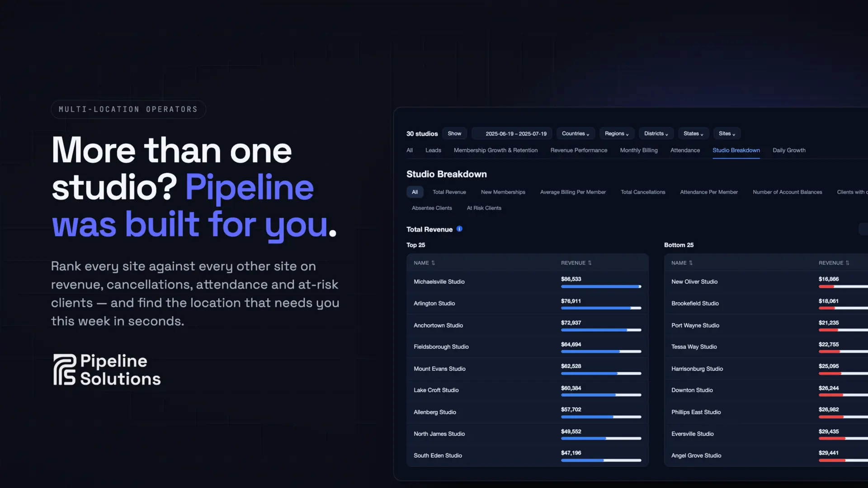Viewport: 868px width, 488px height.
Task: Select the Michaelsville Studio row name
Action: click(439, 282)
